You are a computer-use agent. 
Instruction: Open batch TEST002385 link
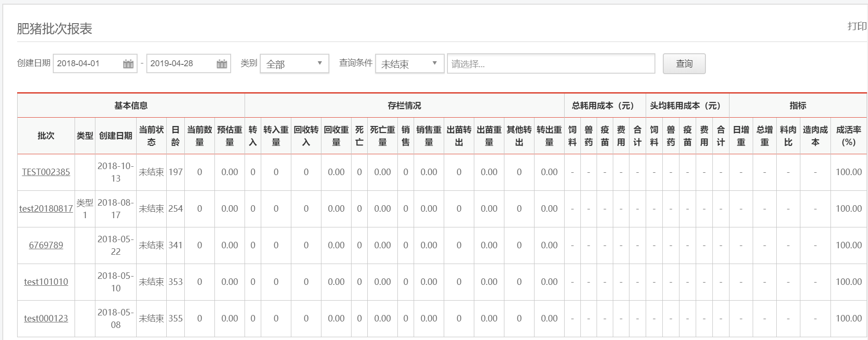(46, 172)
